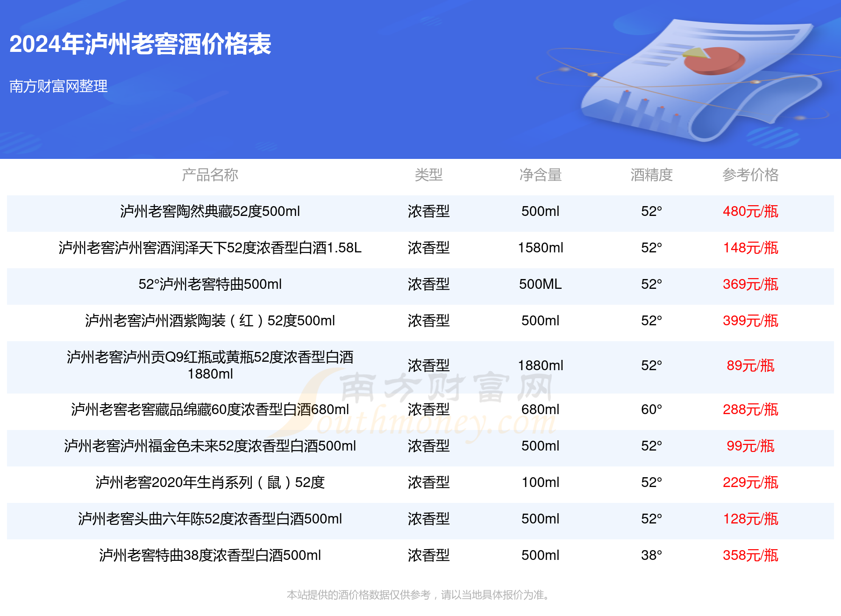Select product 泸州酒紫陶装（红）52度500ml
This screenshot has width=841, height=616.
pos(210,321)
